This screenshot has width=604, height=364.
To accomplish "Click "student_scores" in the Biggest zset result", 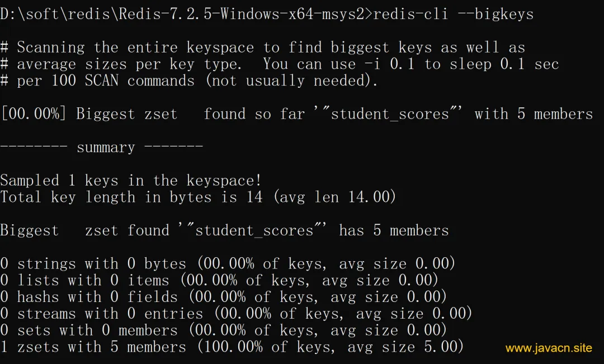I will pos(254,230).
